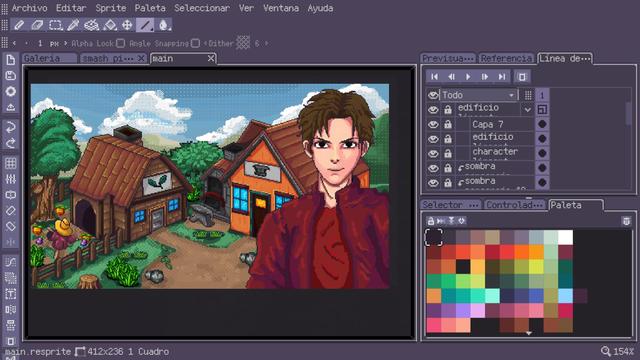Hide the character layer
Image resolution: width=640 pixels, height=360 pixels.
coord(433,153)
